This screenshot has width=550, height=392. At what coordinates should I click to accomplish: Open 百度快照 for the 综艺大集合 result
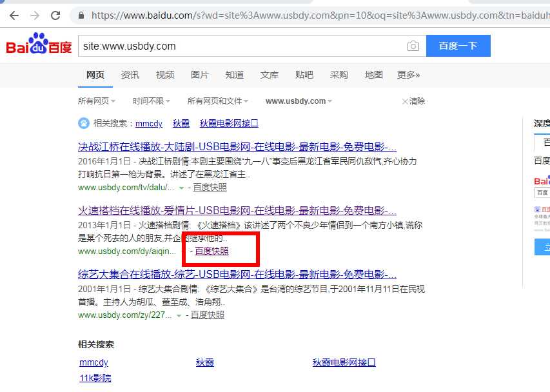[208, 315]
